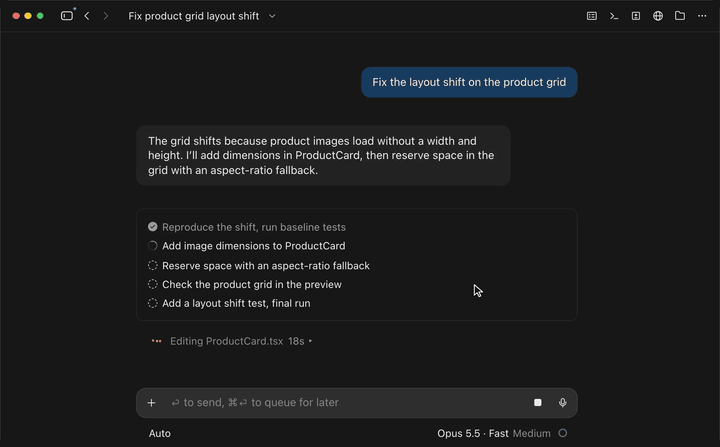Click the context usage circle indicator

[x=562, y=433]
